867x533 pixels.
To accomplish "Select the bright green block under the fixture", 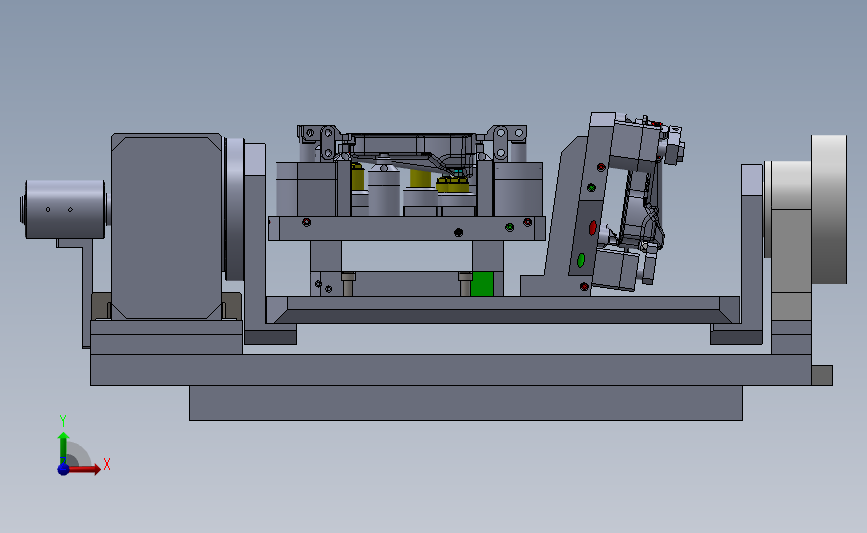I will [x=482, y=284].
